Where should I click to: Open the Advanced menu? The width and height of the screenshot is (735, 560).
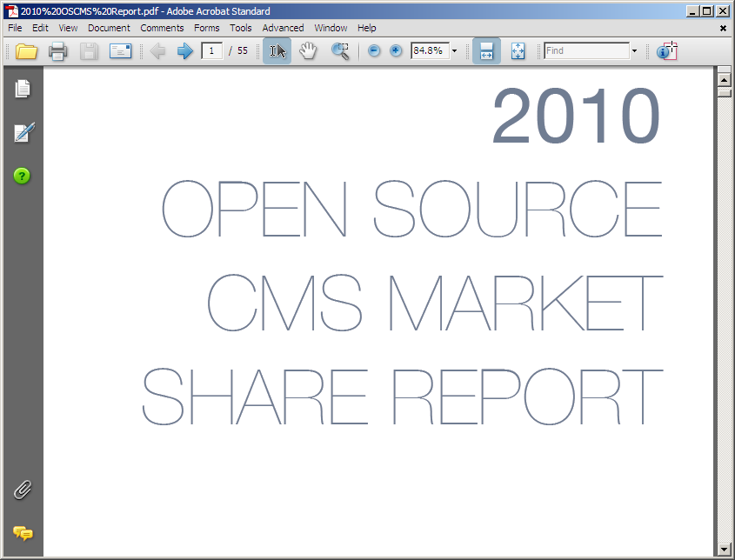click(x=283, y=28)
